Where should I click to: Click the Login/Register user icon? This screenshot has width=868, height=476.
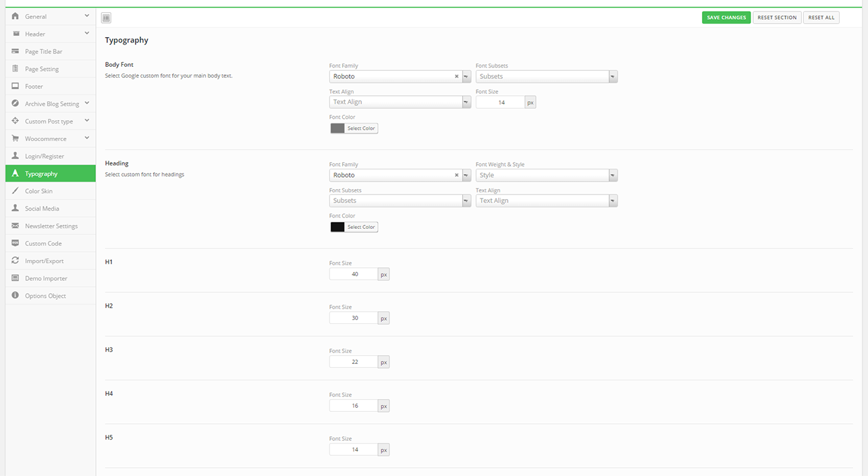(x=15, y=155)
